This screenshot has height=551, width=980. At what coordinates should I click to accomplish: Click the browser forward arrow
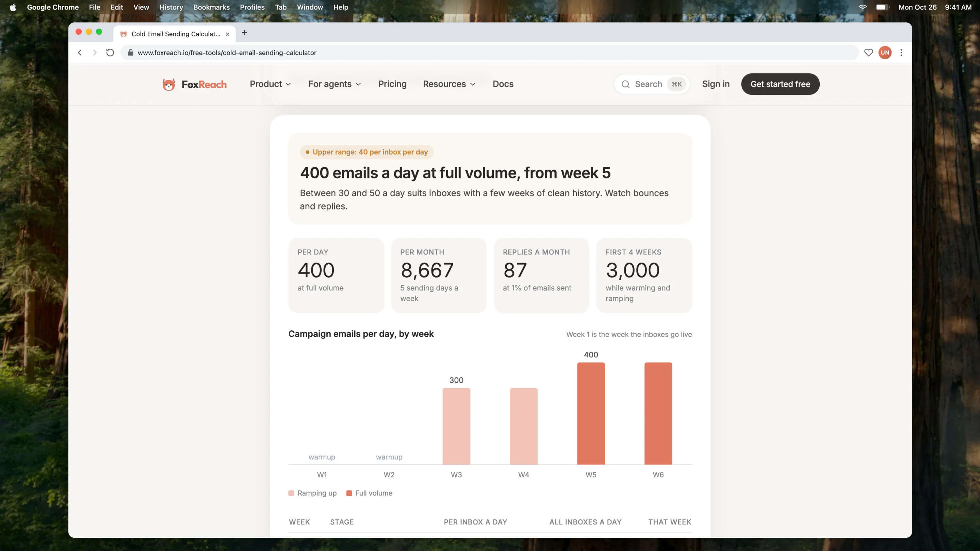point(95,52)
